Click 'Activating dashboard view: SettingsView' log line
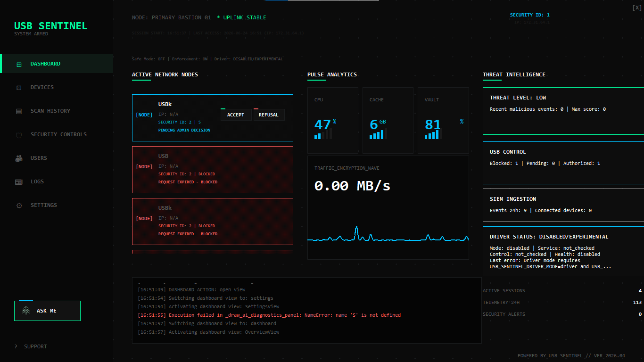Screen dimensions: 644x362 208,307
